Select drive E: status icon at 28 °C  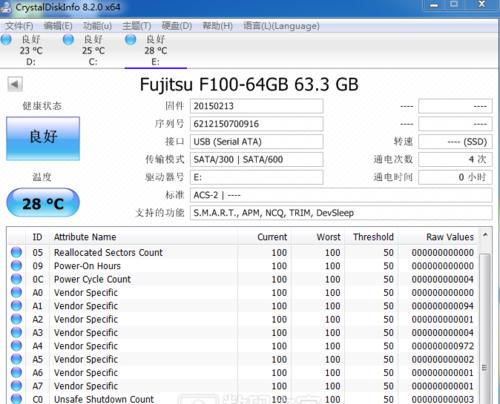coord(130,39)
